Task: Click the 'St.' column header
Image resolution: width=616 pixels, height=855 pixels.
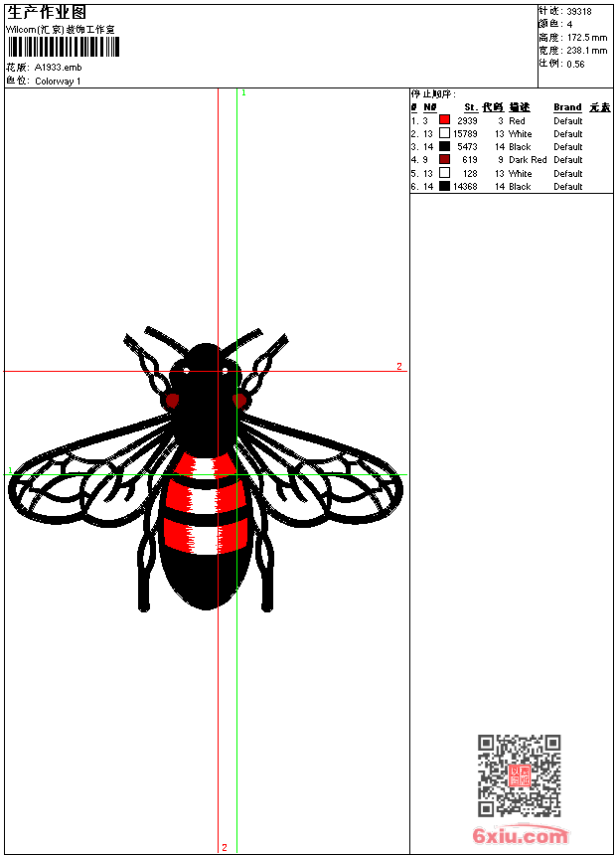Action: (471, 107)
